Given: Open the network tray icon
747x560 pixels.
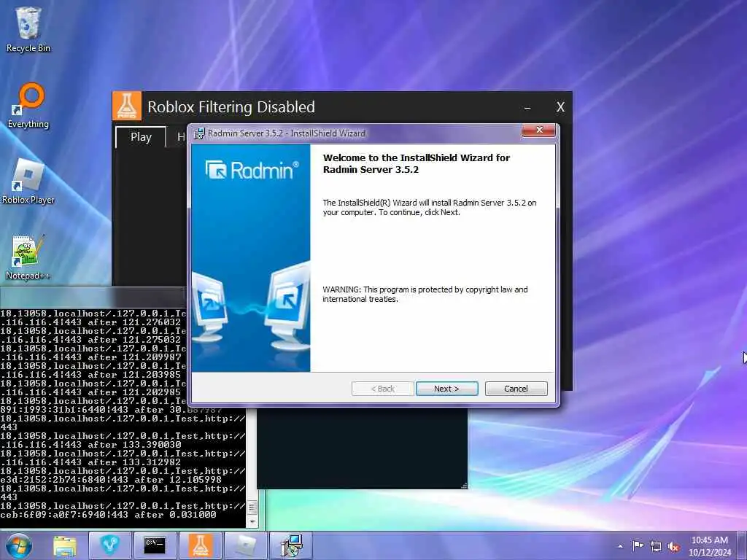Looking at the screenshot, I should coord(656,547).
